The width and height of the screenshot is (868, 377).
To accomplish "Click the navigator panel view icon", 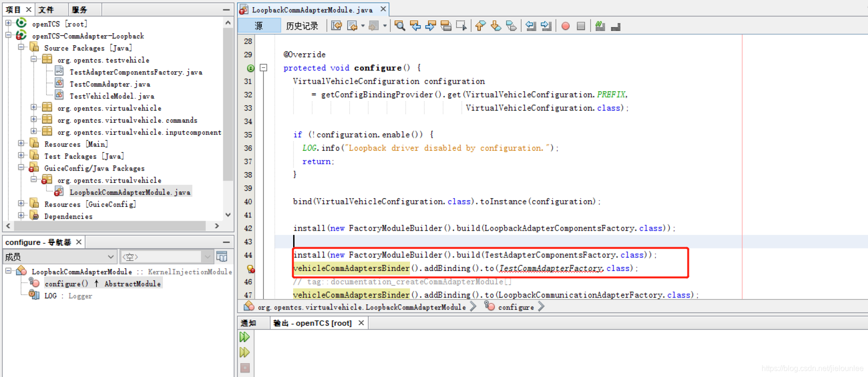I will pos(222,257).
